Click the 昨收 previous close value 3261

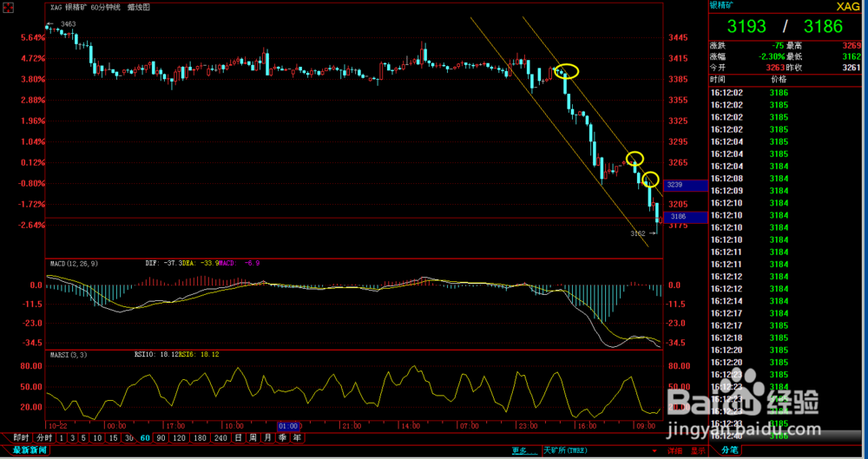coord(852,67)
